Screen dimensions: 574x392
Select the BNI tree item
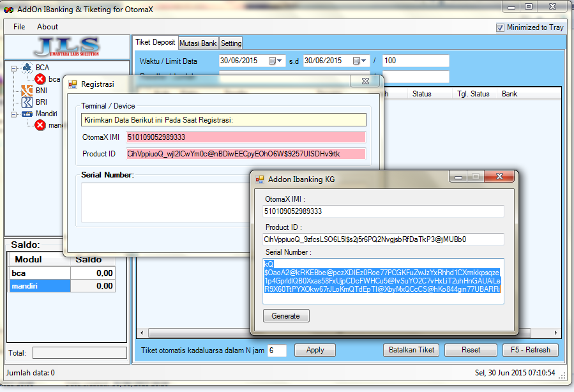(42, 91)
